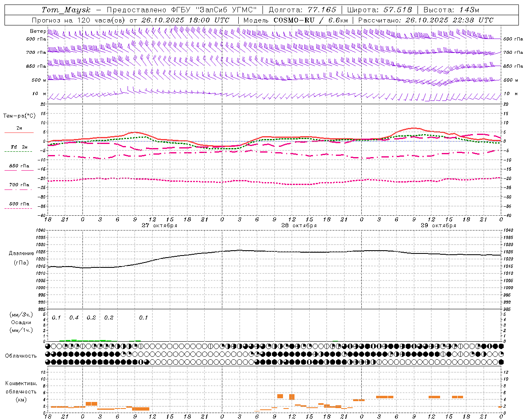This screenshot has height=420, width=525.
Task: Click the "(мм/3ч.)" precipitation unit label
Action: point(21,315)
